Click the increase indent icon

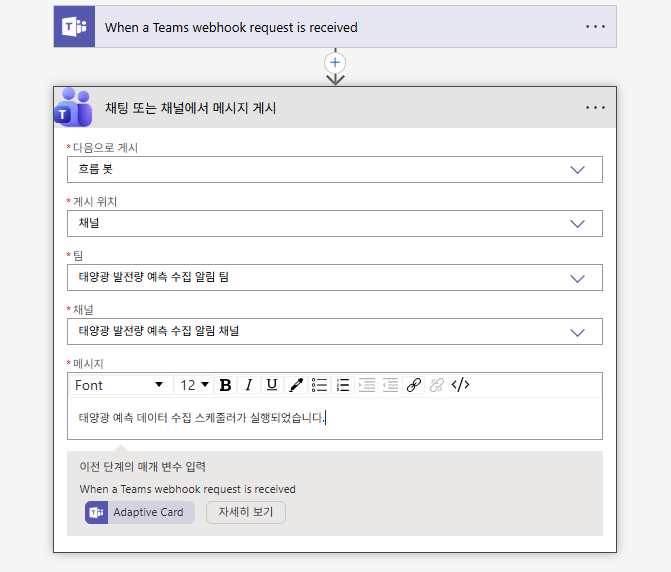point(367,385)
